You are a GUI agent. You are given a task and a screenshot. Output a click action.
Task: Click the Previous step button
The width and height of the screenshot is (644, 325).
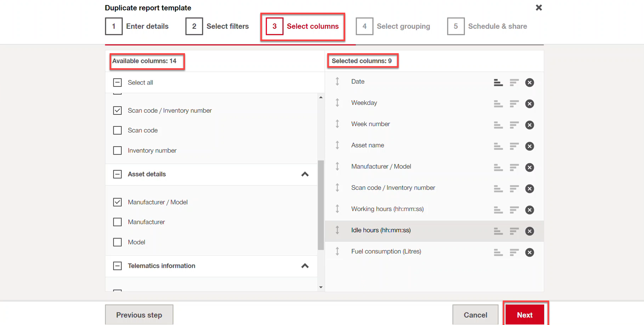click(x=139, y=315)
